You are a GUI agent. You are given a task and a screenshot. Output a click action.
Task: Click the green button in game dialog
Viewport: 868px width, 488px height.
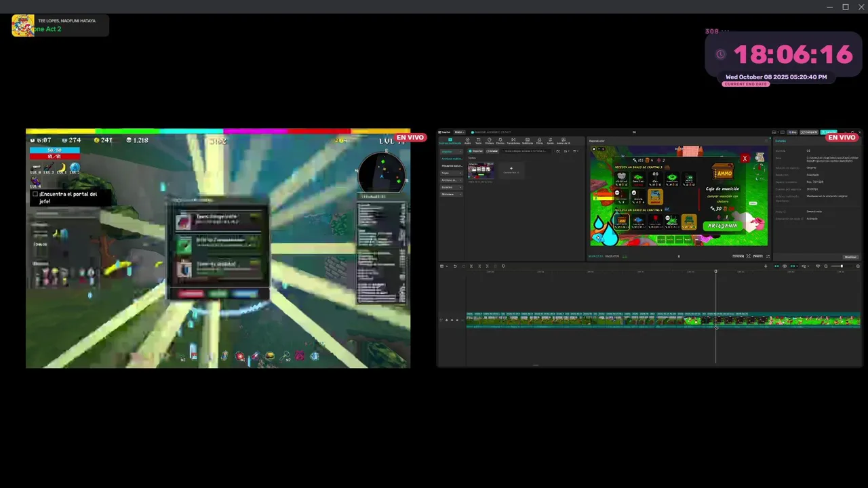218,293
